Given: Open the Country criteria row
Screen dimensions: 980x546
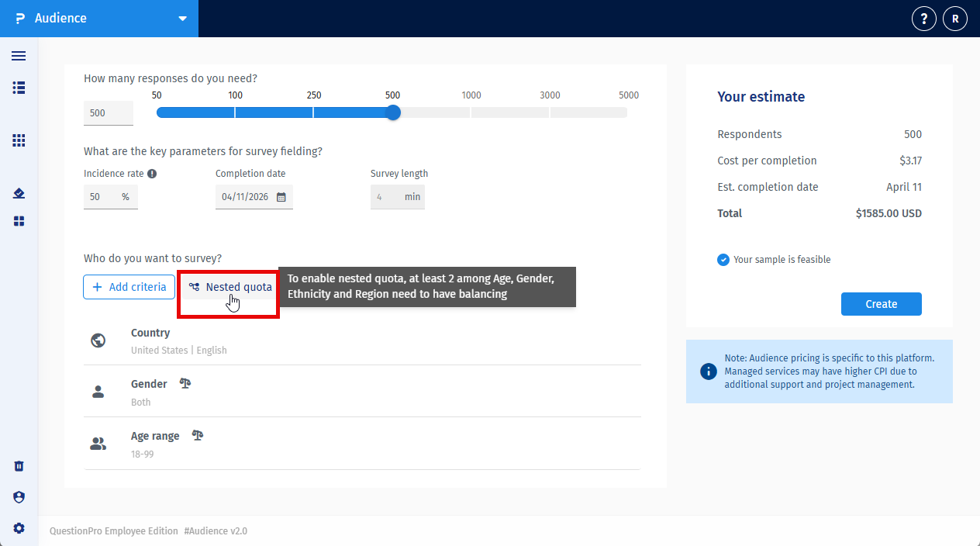Looking at the screenshot, I should (363, 340).
